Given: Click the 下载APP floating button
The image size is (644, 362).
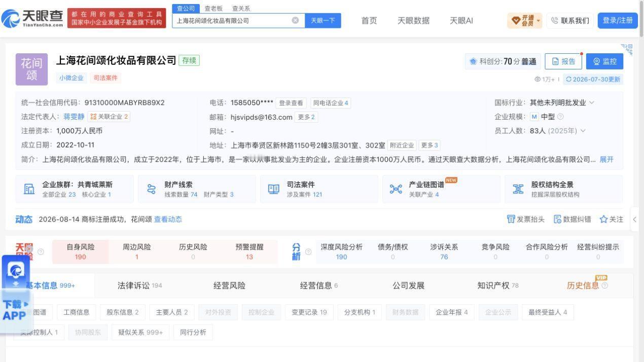Looking at the screenshot, I should pyautogui.click(x=15, y=310).
